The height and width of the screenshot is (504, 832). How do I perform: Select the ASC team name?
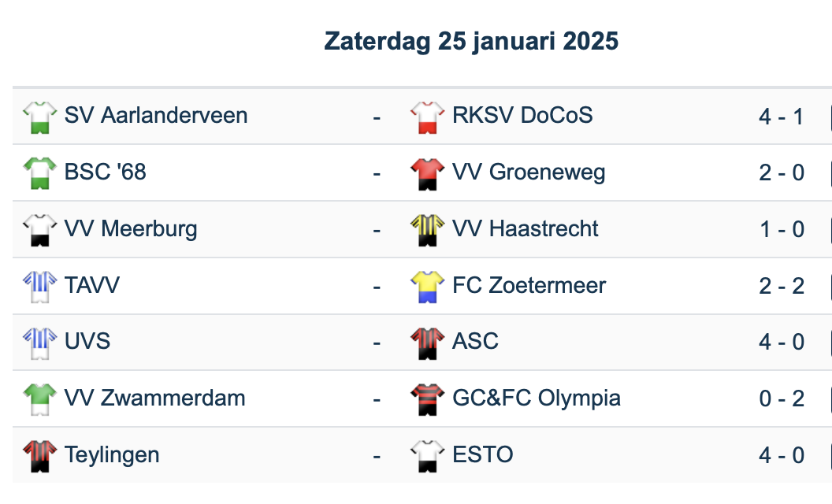tap(475, 341)
